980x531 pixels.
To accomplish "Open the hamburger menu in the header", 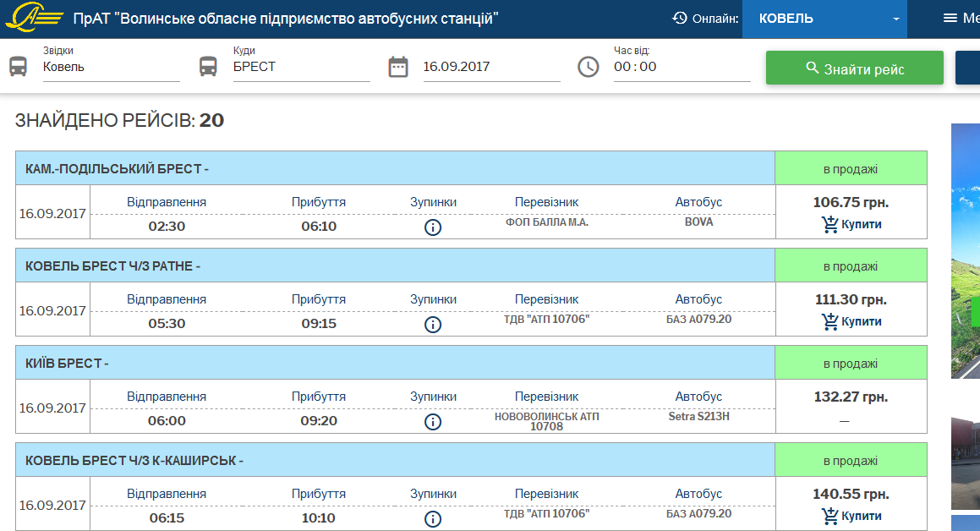I will pos(950,19).
